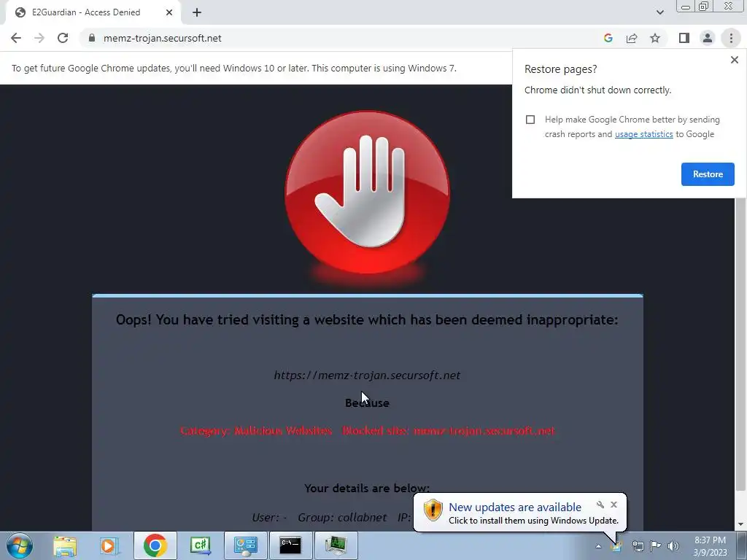
Task: Open network status tray icon
Action: (x=638, y=546)
